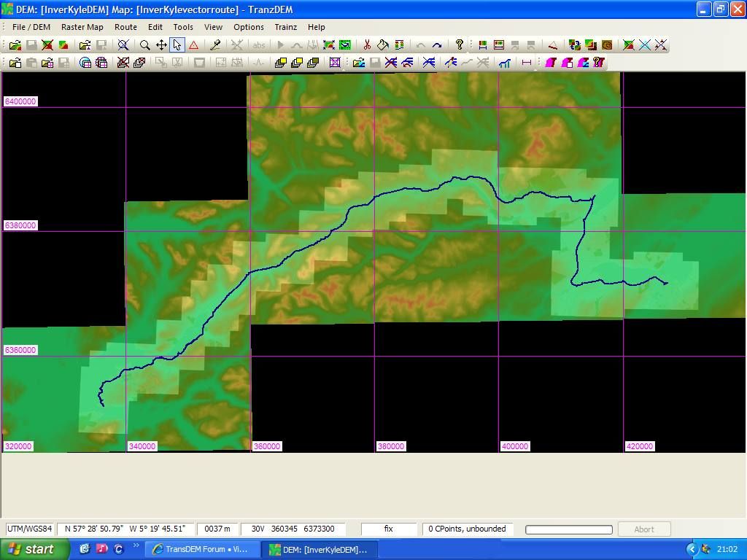Switch to TransDEM Forum taskbar window
747x560 pixels.
pyautogui.click(x=202, y=549)
